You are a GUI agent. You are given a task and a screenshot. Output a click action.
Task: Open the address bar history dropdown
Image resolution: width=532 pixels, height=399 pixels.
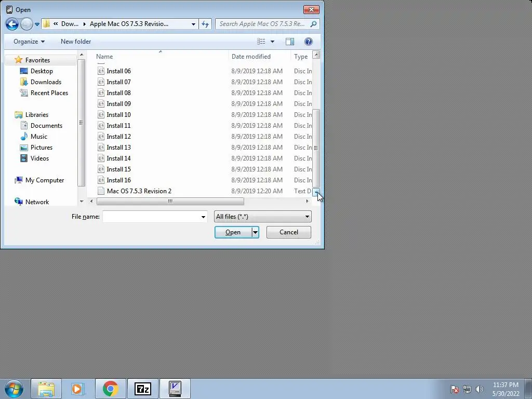[x=193, y=24]
